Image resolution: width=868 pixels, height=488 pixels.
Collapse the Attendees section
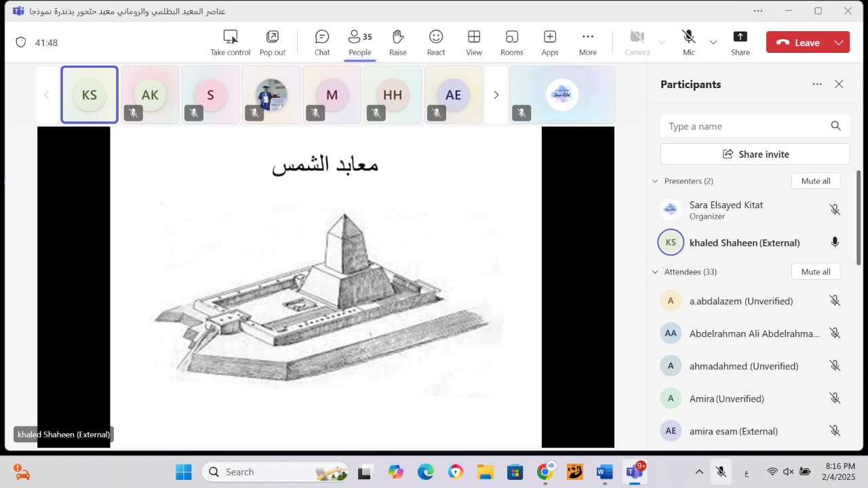click(x=655, y=272)
